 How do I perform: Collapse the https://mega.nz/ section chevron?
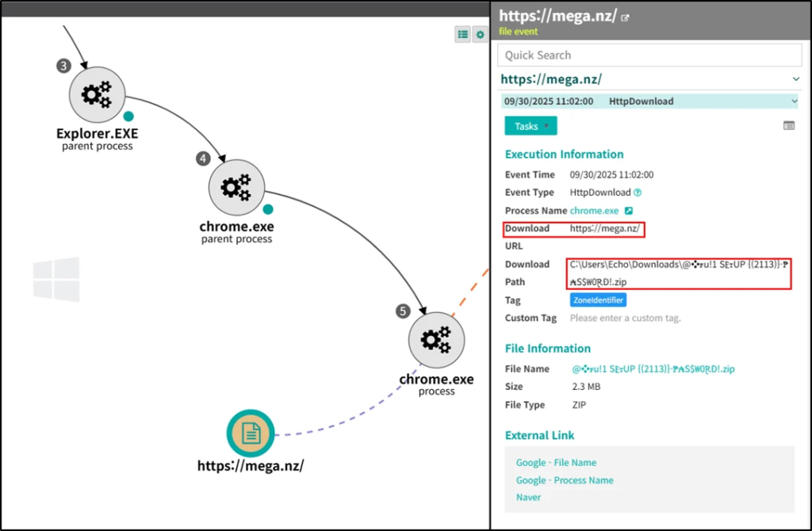795,79
